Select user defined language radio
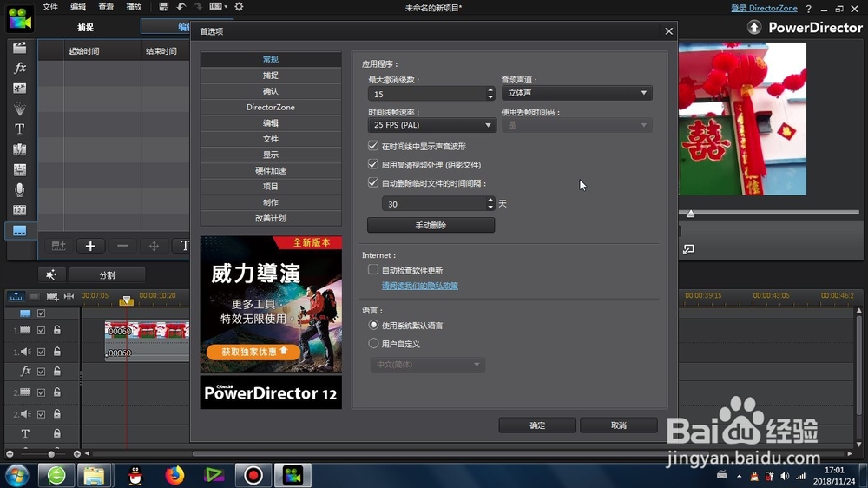 pos(373,344)
